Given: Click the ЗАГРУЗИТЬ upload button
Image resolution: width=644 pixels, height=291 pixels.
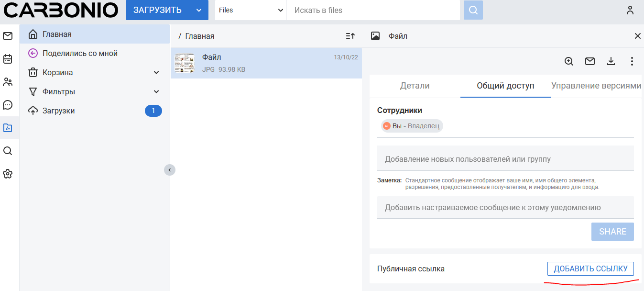Looking at the screenshot, I should click(157, 10).
